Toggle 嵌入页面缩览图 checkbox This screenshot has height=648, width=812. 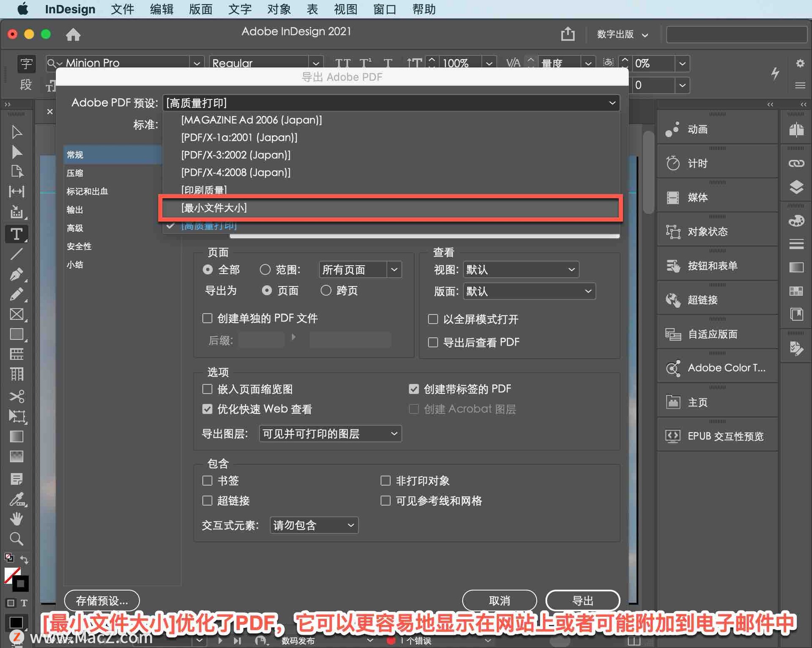[207, 389]
